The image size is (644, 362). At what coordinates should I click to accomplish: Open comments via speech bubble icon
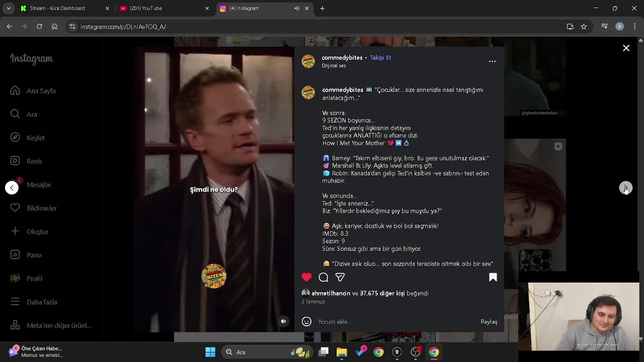tap(324, 277)
